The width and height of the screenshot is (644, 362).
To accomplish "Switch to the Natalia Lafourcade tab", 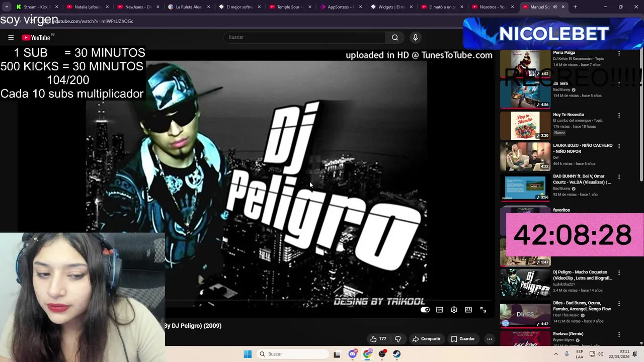I will coord(87,7).
